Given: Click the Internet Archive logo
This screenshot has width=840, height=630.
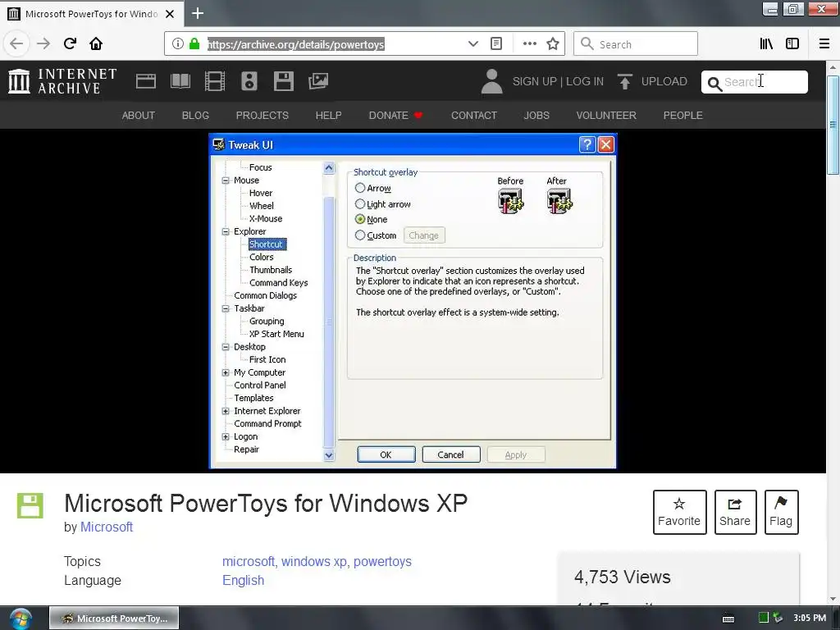Looking at the screenshot, I should (x=62, y=81).
